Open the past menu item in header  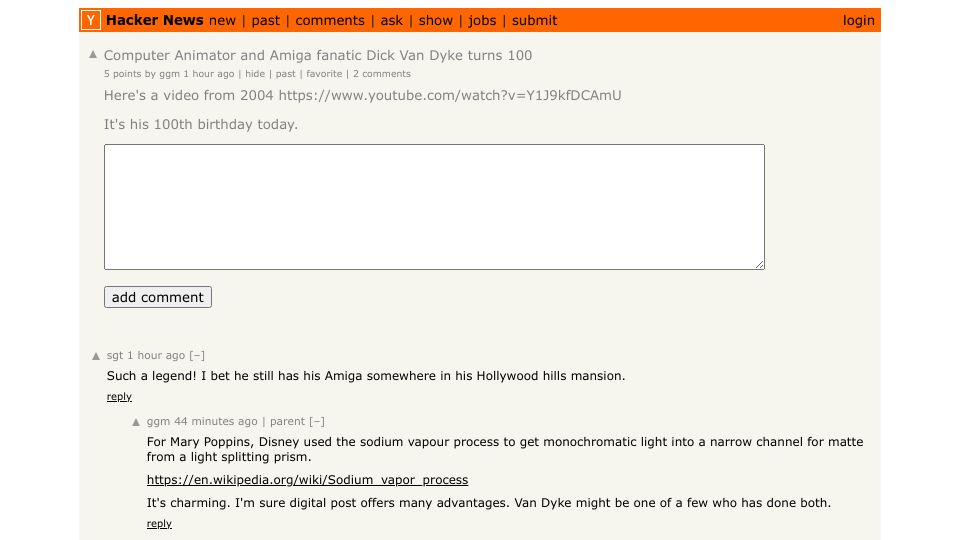[x=266, y=20]
